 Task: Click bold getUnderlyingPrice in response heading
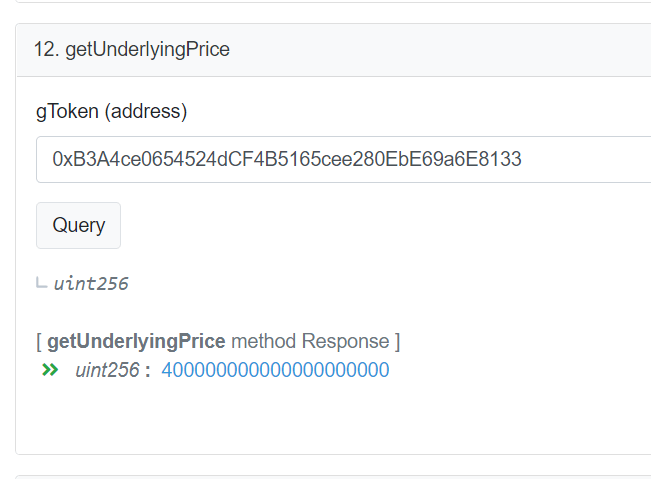click(x=136, y=341)
